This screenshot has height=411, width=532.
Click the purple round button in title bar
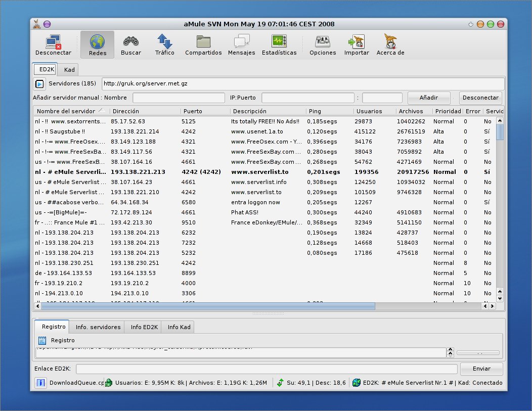coord(47,24)
